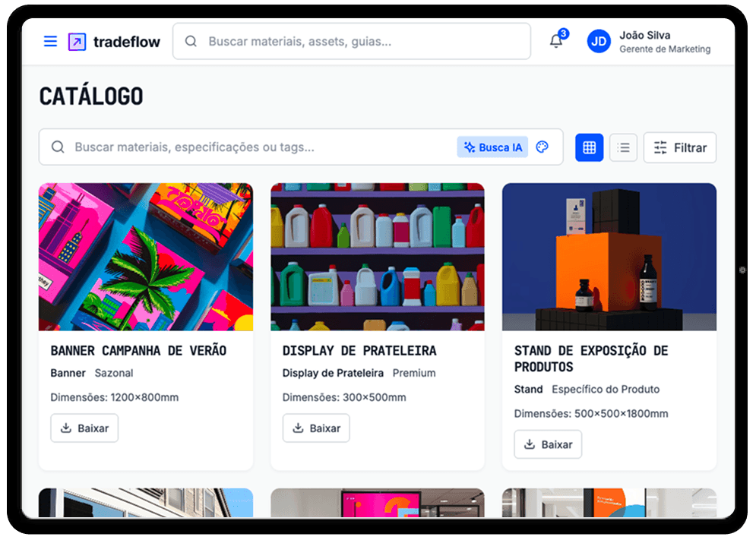The height and width of the screenshot is (540, 756).
Task: Open the summer campaign banner thumbnail
Action: click(146, 257)
